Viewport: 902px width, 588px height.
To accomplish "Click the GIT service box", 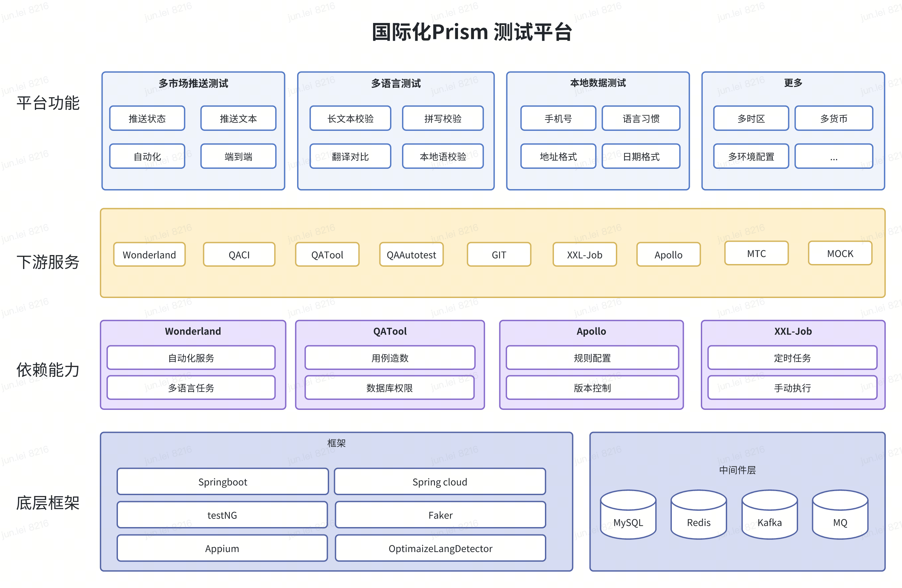I will (499, 254).
